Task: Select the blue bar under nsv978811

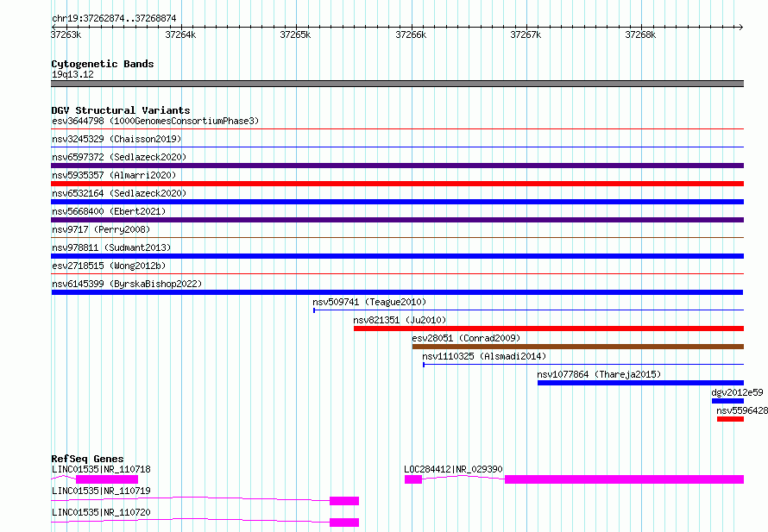Action: [x=397, y=256]
